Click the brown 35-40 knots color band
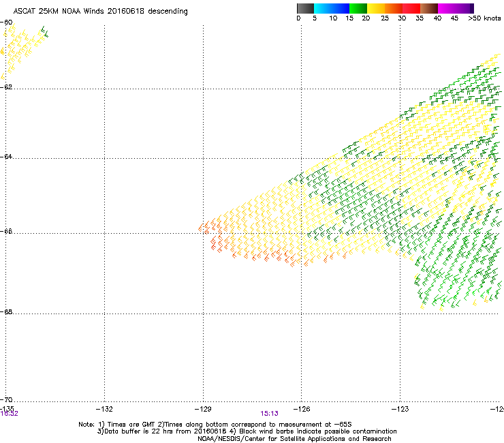This screenshot has width=504, height=443. (429, 8)
